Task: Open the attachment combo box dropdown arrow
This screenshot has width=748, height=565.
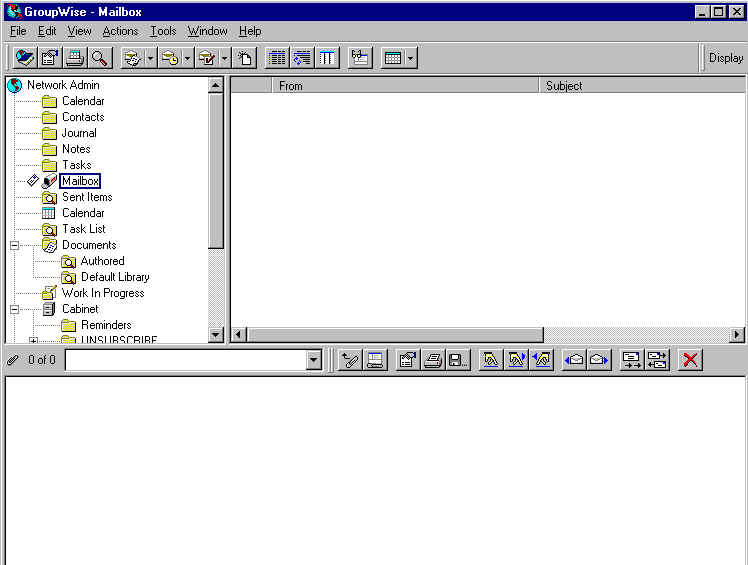Action: (x=313, y=360)
